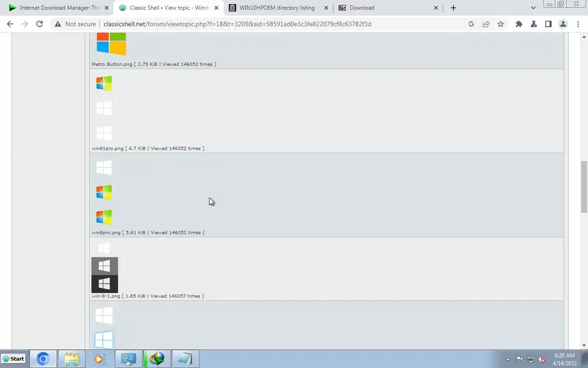The height and width of the screenshot is (368, 588).
Task: Open the flask-shaped icon in Chrome toolbar
Action: coord(534,24)
